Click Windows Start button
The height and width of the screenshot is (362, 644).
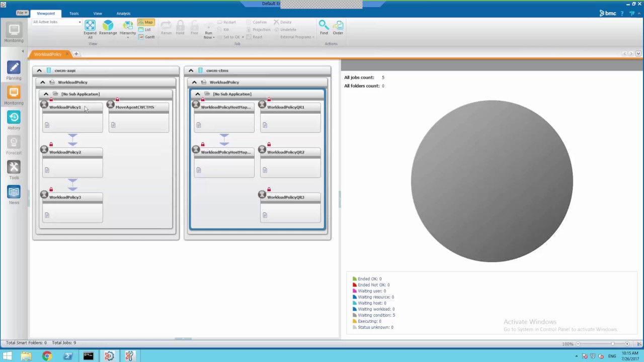click(7, 356)
